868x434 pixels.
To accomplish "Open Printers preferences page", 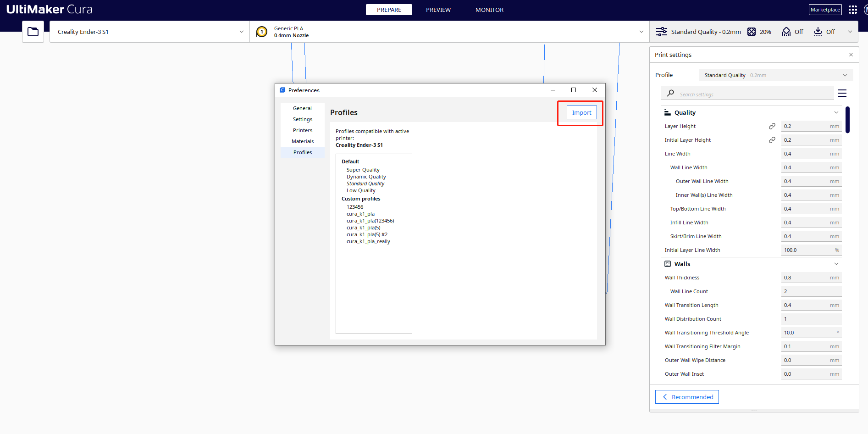I will point(303,130).
